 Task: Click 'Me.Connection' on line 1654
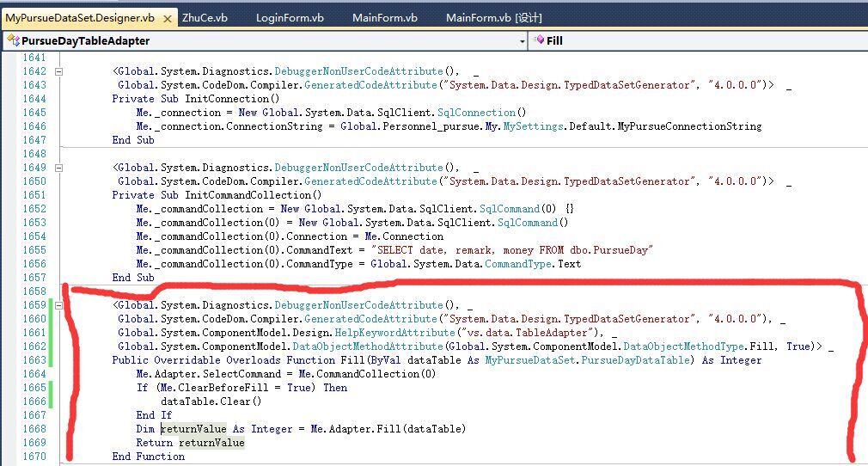(404, 236)
